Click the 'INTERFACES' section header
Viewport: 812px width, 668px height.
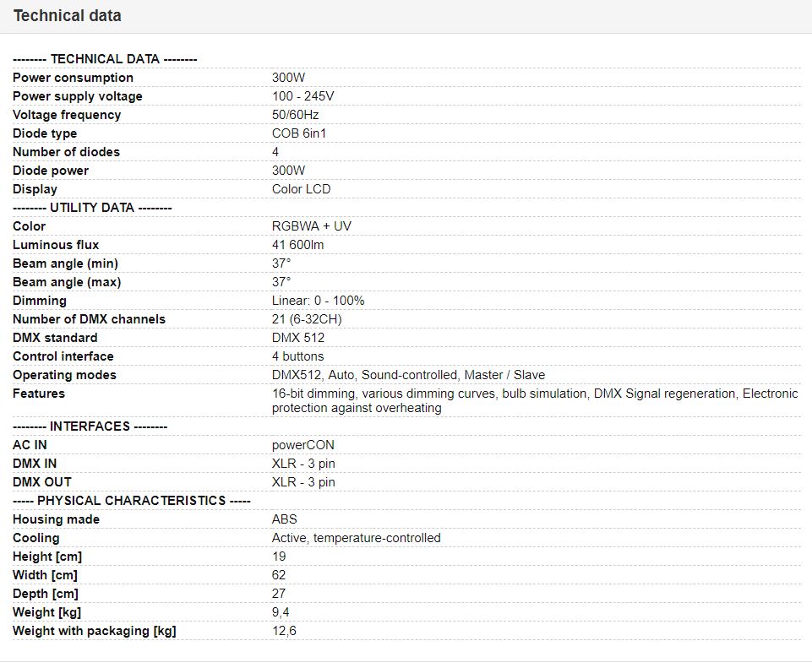click(90, 426)
